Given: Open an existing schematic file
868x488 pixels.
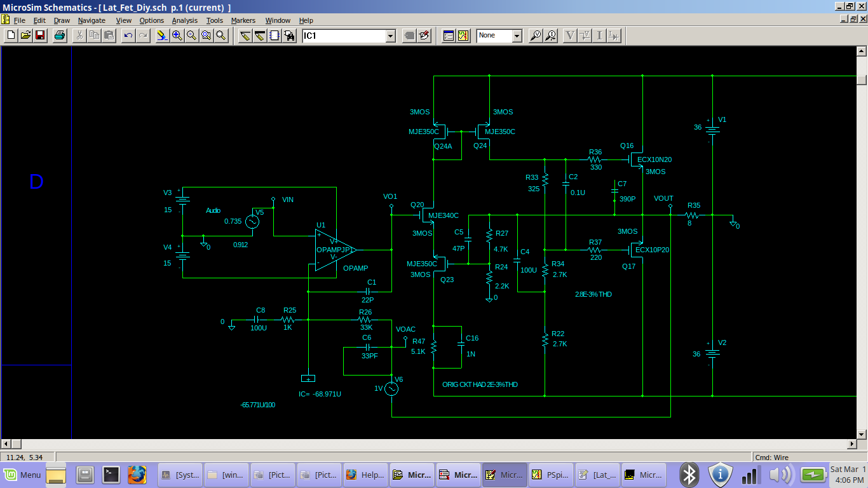Looking at the screenshot, I should tap(25, 36).
